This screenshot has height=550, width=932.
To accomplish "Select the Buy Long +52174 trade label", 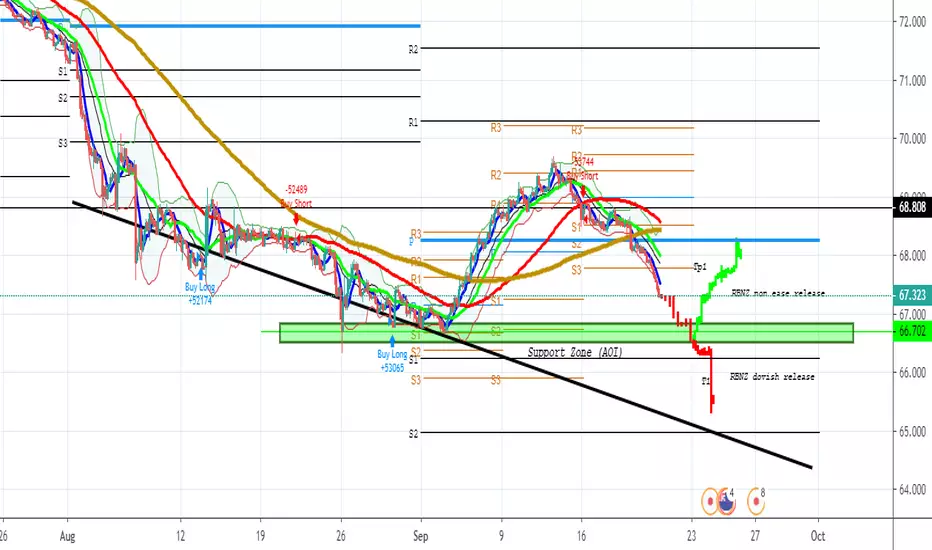I will tap(200, 294).
